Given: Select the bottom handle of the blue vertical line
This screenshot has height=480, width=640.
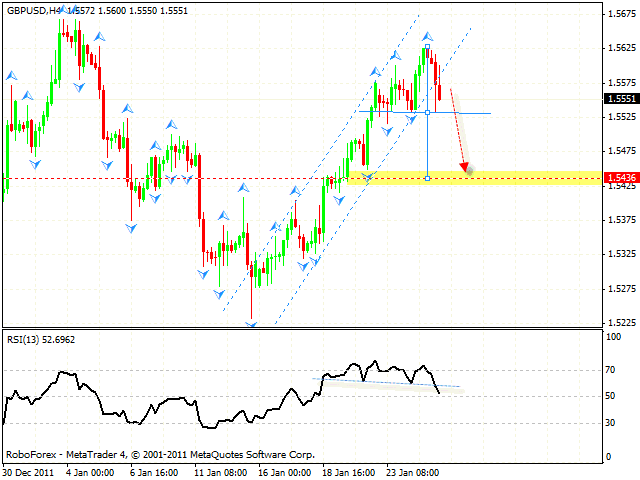Looking at the screenshot, I should click(x=427, y=178).
